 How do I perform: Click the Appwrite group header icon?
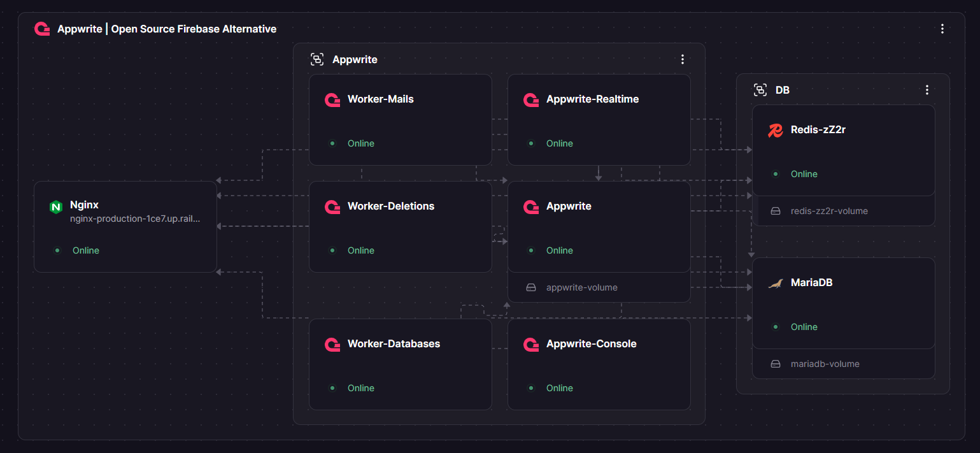pos(317,59)
